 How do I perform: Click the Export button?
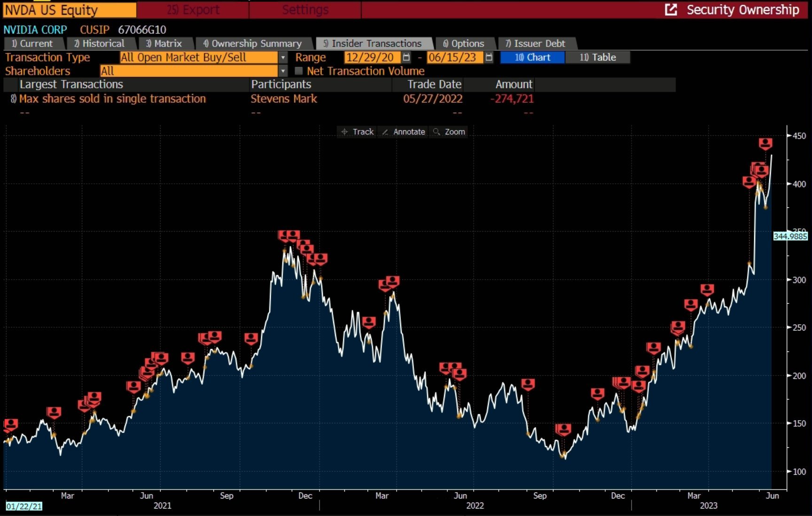click(x=193, y=9)
